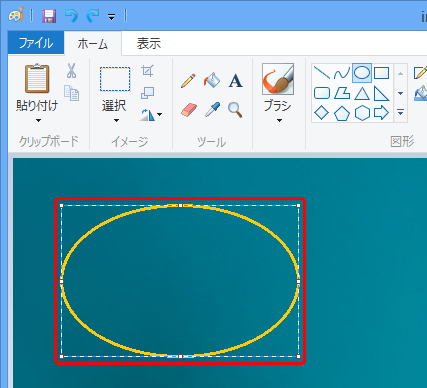427x388 pixels.
Task: Redo the last undone action
Action: [x=93, y=15]
